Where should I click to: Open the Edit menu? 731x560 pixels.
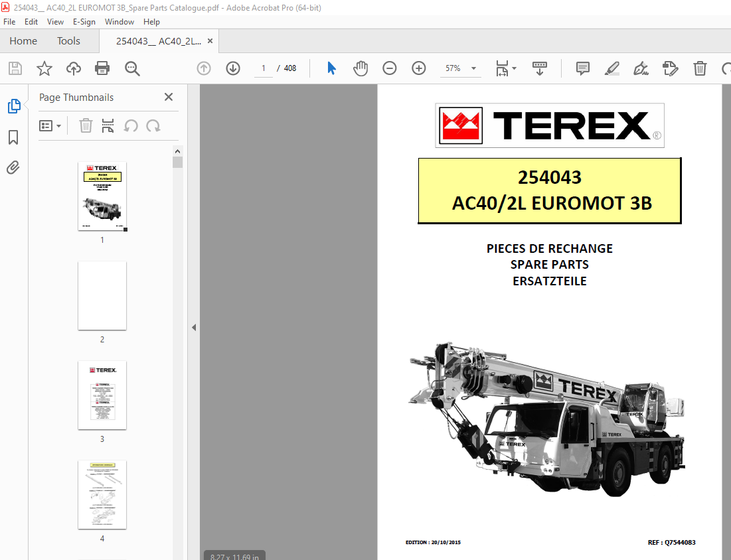coord(31,21)
